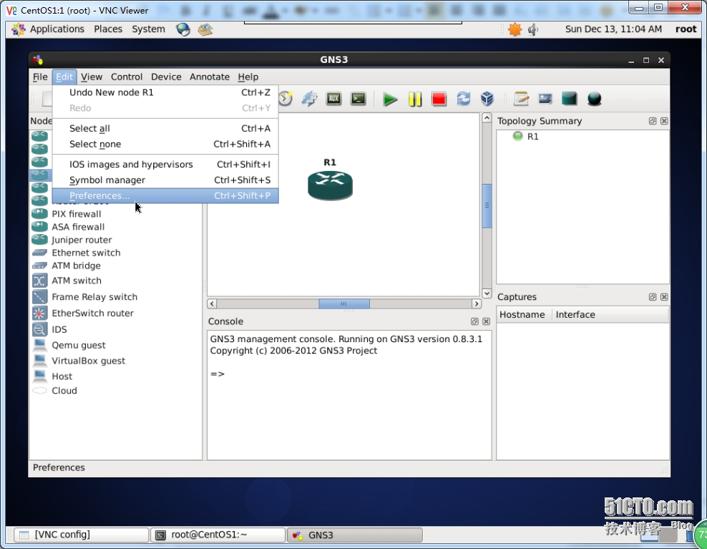707x549 pixels.
Task: Click the AUX console toolbar icon
Action: [334, 99]
